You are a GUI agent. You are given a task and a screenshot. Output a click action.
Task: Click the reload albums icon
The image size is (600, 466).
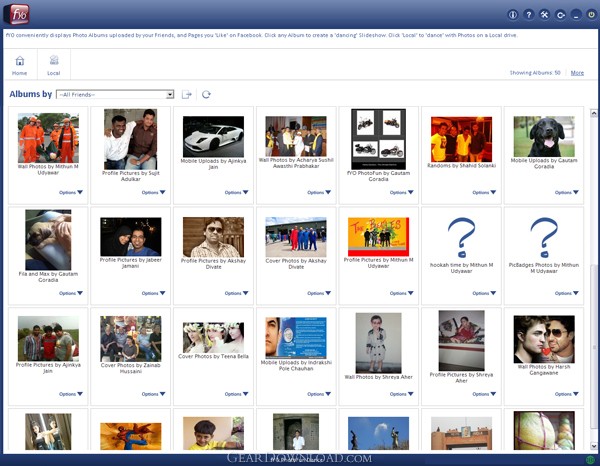(x=206, y=94)
